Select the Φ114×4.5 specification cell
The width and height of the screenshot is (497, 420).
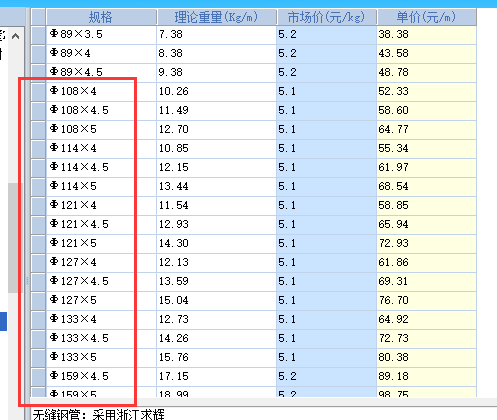point(101,167)
